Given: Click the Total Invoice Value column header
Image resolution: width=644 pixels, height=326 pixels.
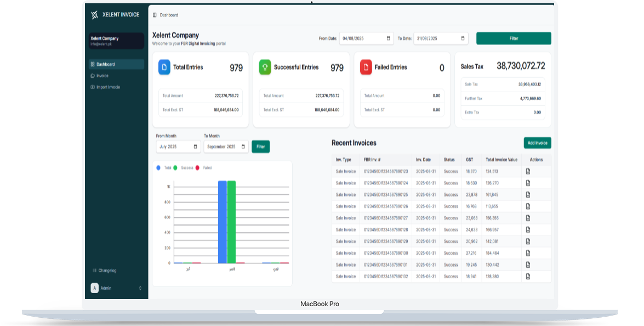Looking at the screenshot, I should pyautogui.click(x=501, y=160).
